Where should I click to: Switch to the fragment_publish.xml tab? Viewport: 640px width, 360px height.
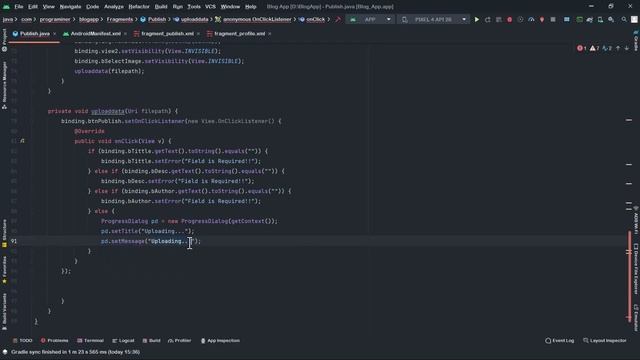click(167, 33)
